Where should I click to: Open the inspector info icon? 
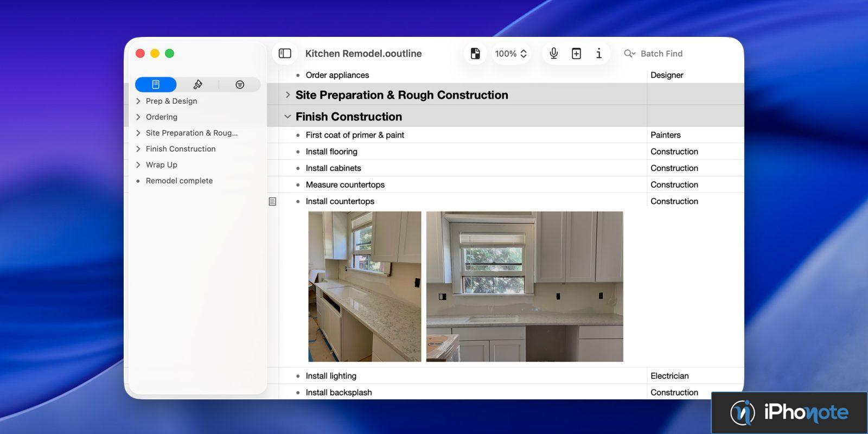[x=599, y=53]
